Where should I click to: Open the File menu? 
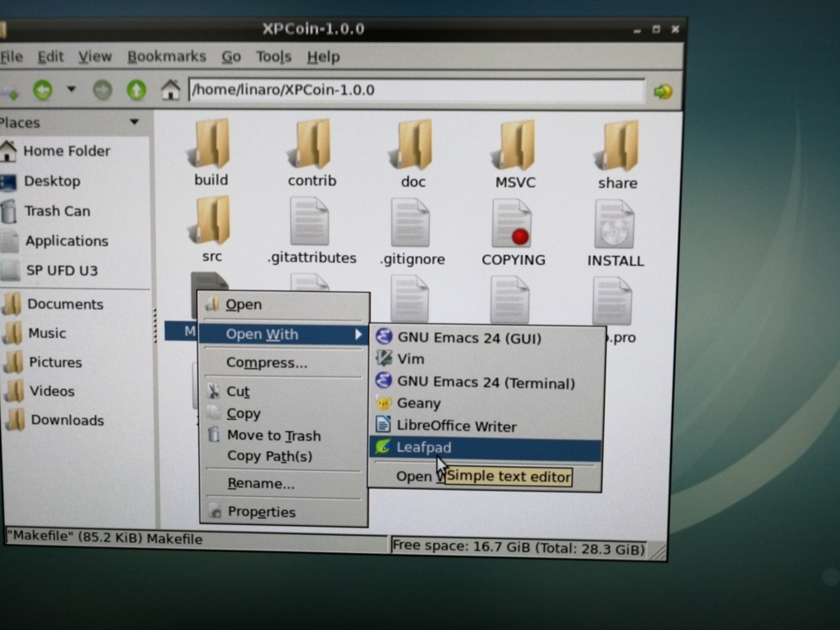tap(11, 57)
